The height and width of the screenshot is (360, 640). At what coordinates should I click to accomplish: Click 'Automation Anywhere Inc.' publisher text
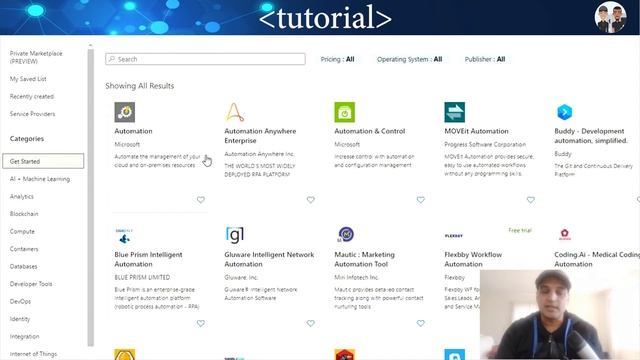point(259,154)
